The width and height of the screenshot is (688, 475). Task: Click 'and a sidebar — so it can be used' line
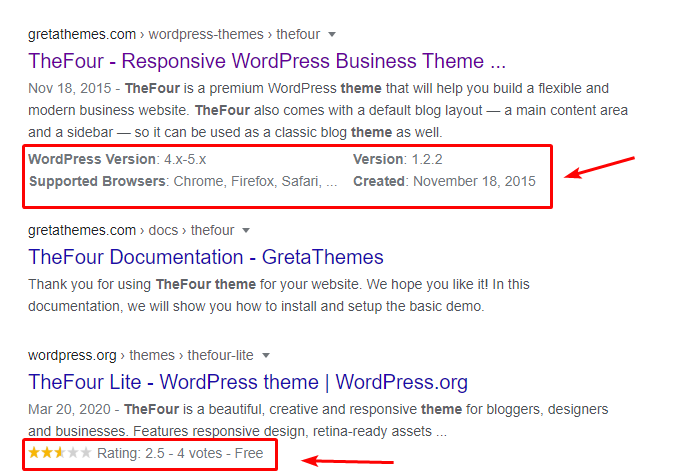(x=235, y=132)
